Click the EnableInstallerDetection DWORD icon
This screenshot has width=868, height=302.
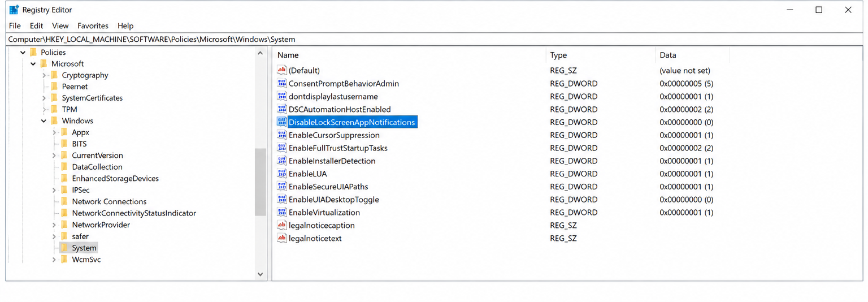pyautogui.click(x=282, y=161)
